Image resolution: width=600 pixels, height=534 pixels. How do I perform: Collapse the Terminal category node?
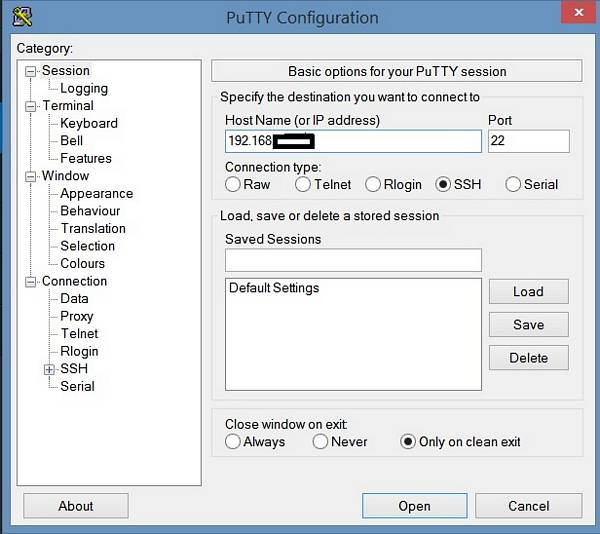(31, 106)
